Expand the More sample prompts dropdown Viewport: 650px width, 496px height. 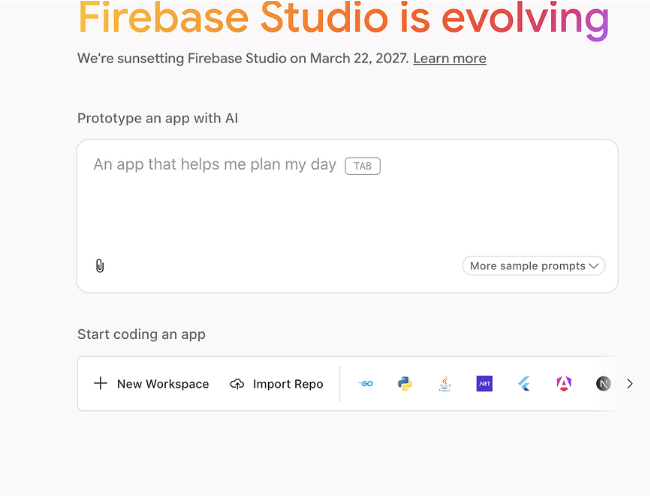tap(534, 266)
